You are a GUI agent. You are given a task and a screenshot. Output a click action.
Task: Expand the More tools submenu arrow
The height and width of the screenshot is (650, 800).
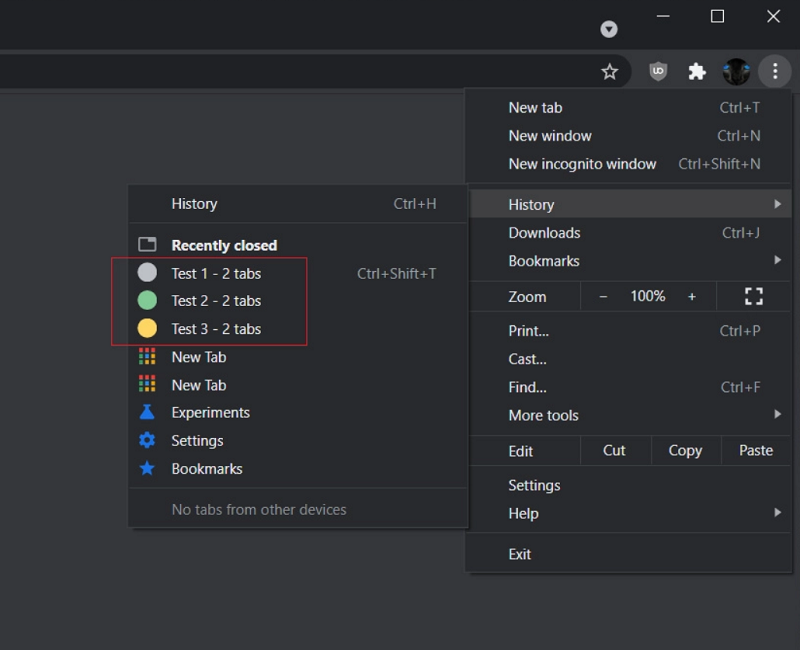tap(777, 414)
